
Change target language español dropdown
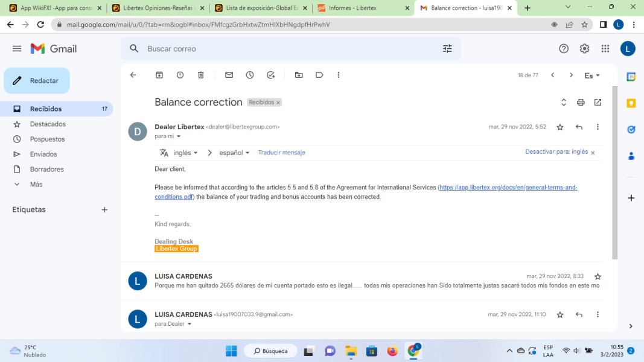click(x=234, y=153)
